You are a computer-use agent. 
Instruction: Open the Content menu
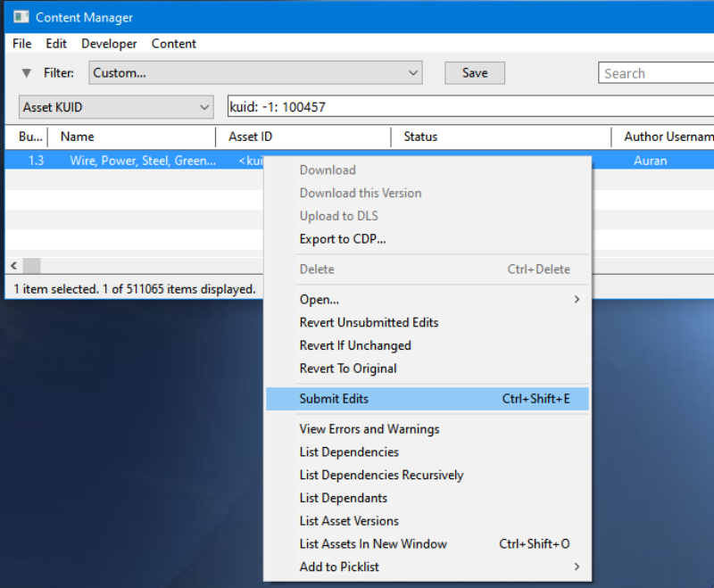tap(173, 44)
